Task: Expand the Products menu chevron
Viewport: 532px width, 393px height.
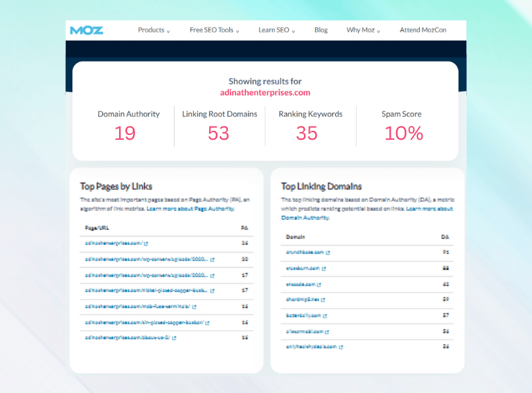Action: pyautogui.click(x=168, y=31)
